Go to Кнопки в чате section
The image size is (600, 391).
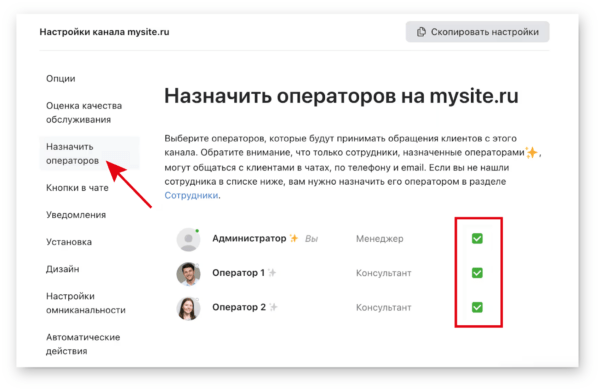point(77,188)
